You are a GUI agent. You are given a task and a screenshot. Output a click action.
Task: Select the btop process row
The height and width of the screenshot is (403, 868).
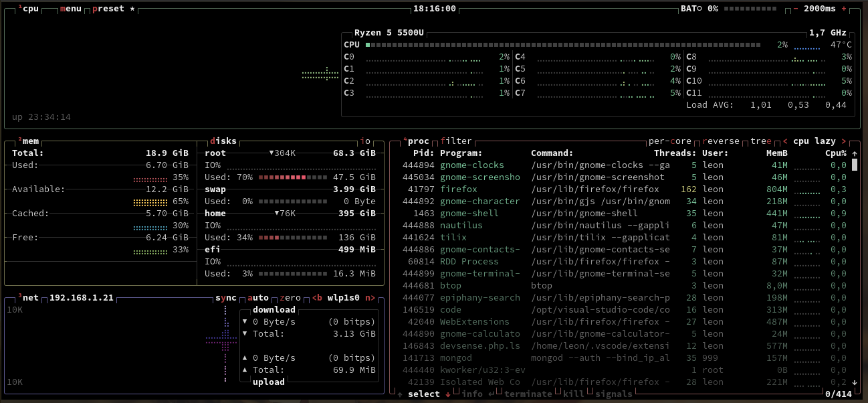click(625, 286)
